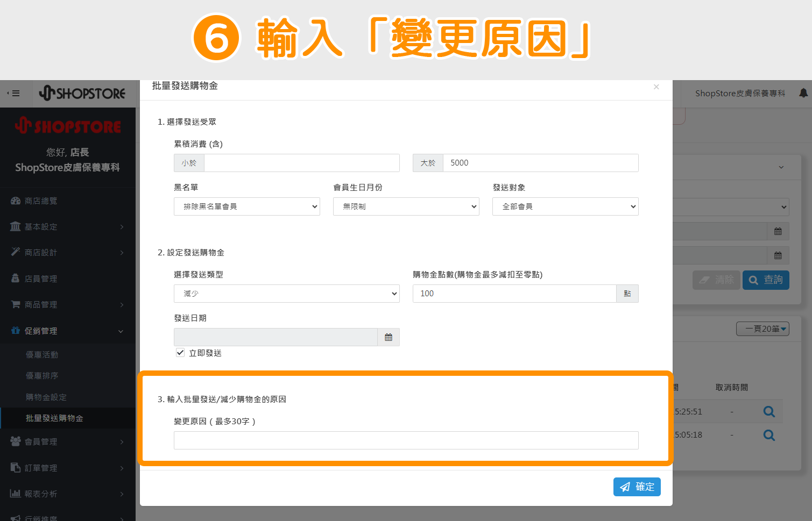
Task: Open the 發送對象 dropdown
Action: [566, 206]
